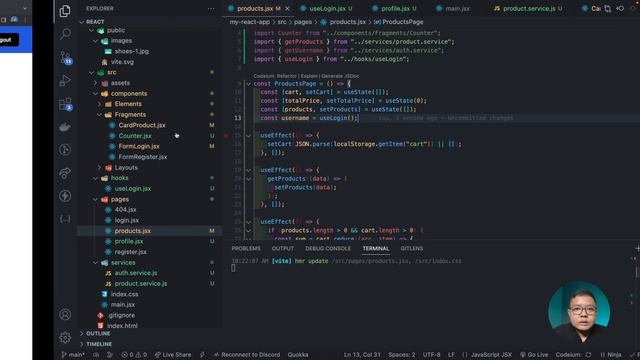The height and width of the screenshot is (360, 640).
Task: Open the Docker view in activity bar
Action: coord(65,127)
